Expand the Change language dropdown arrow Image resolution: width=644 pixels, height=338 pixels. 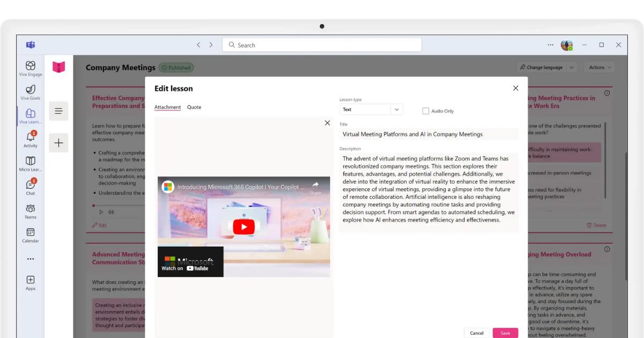tap(572, 68)
